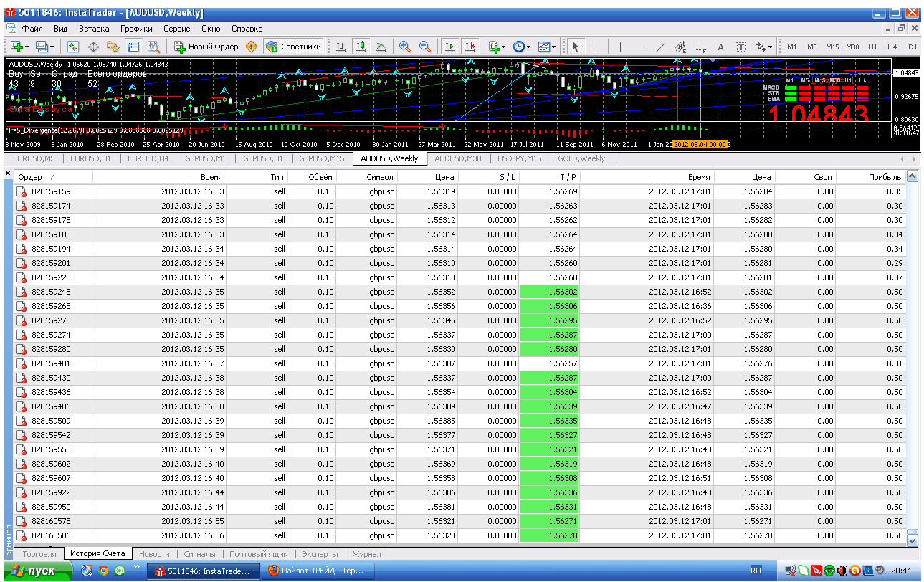Sort by the Прибыль column header

[x=870, y=177]
